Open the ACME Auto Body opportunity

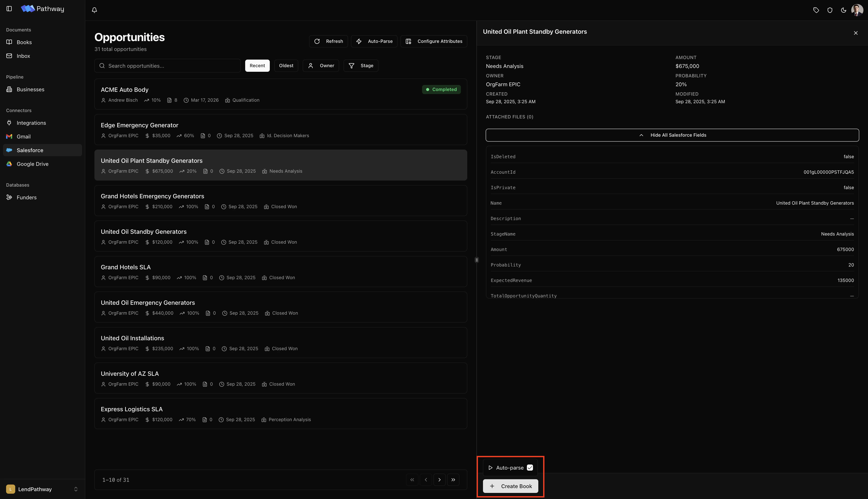click(x=280, y=94)
